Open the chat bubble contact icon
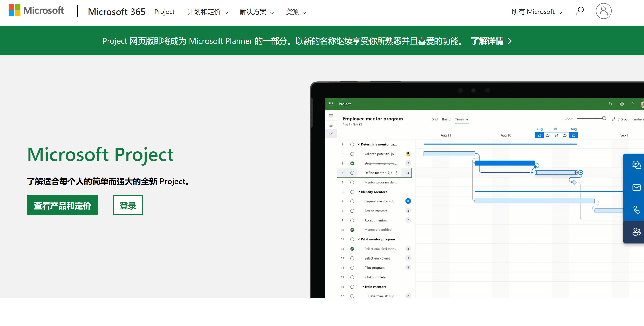Image resolution: width=644 pixels, height=326 pixels. (x=636, y=165)
